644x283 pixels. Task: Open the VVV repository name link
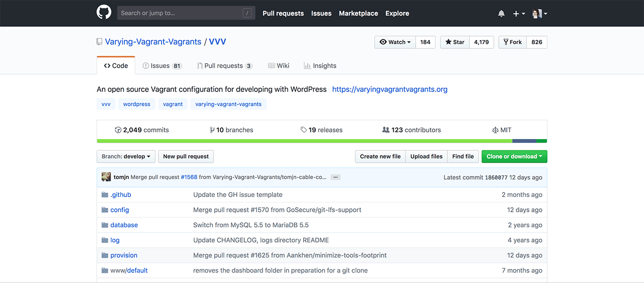(x=217, y=42)
